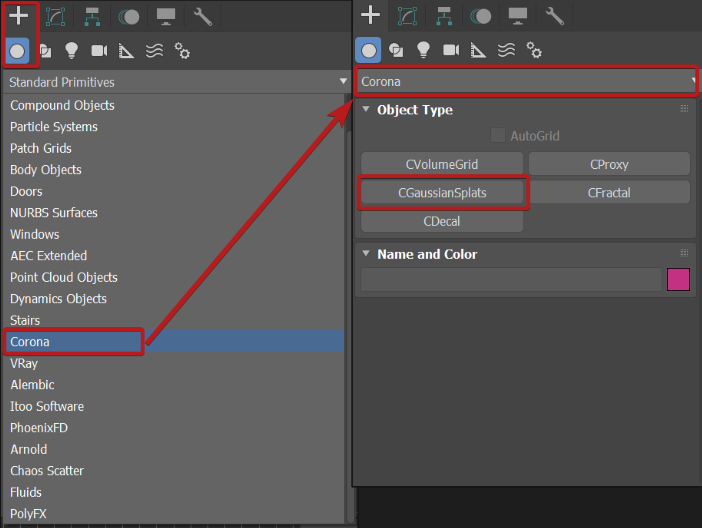Image resolution: width=702 pixels, height=528 pixels.
Task: Choose Doors from the list
Action: point(174,191)
